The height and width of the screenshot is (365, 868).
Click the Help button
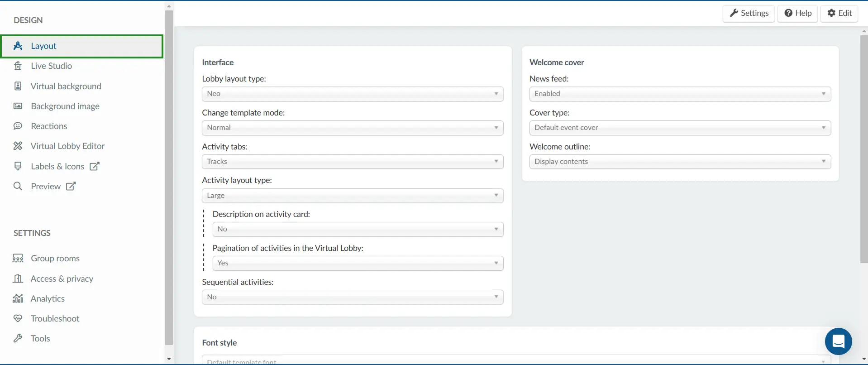[x=798, y=13]
